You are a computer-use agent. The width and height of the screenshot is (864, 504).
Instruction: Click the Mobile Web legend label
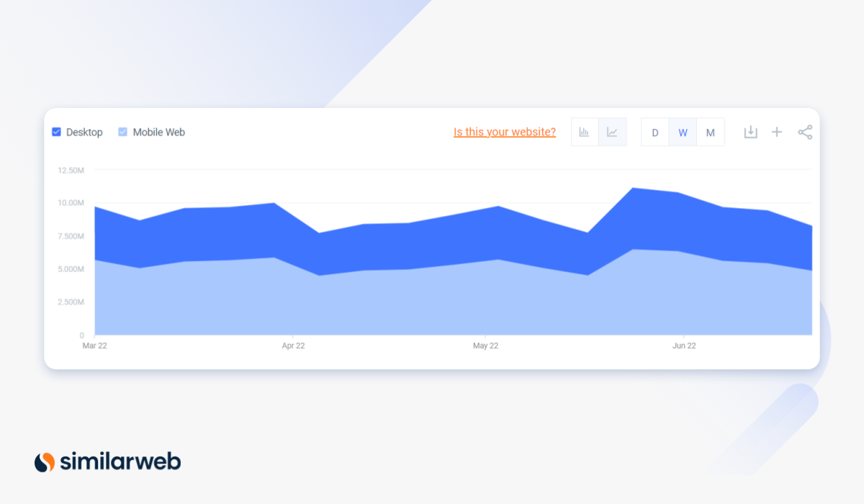point(158,132)
